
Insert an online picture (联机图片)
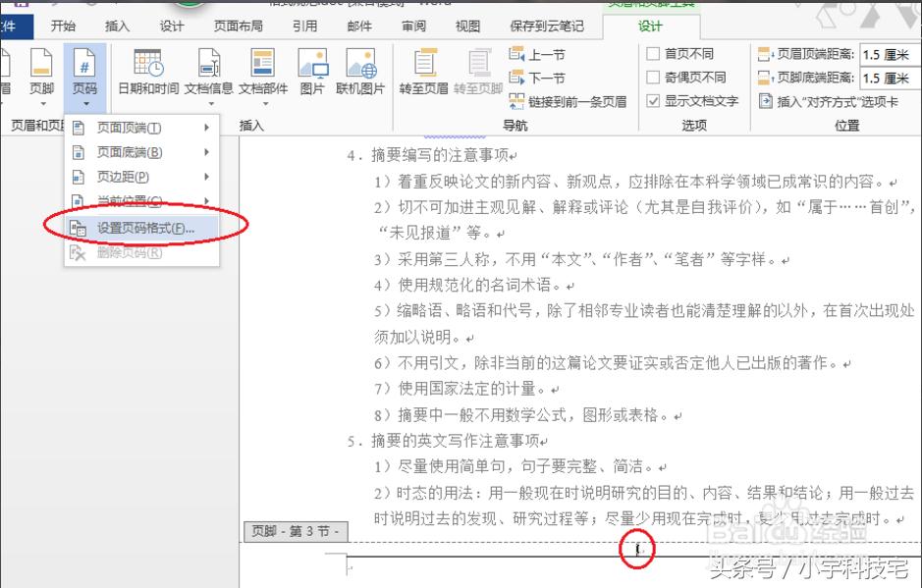pyautogui.click(x=362, y=74)
